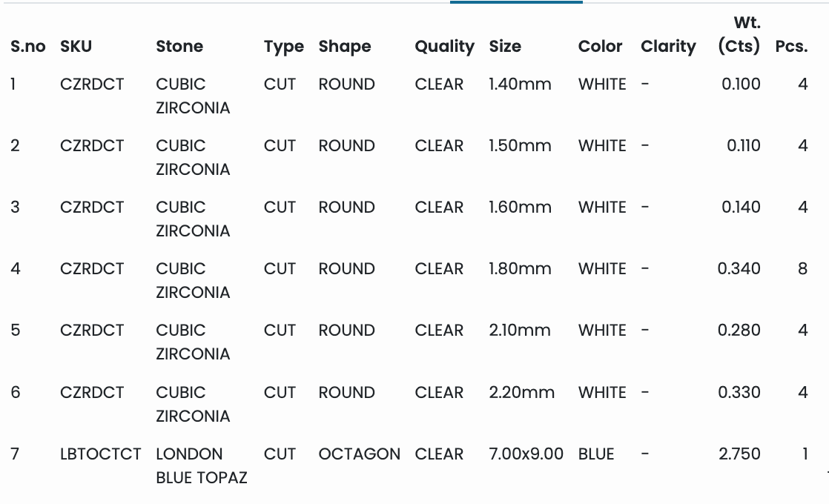Click the 2.20mm size cell
Image resolution: width=829 pixels, height=504 pixels.
[x=521, y=392]
